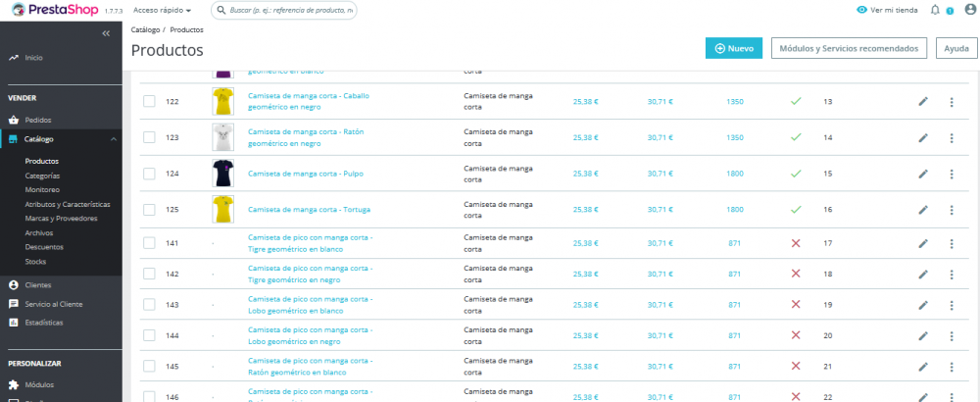Click yellow t-shirt thumbnail of product 122

point(223,101)
